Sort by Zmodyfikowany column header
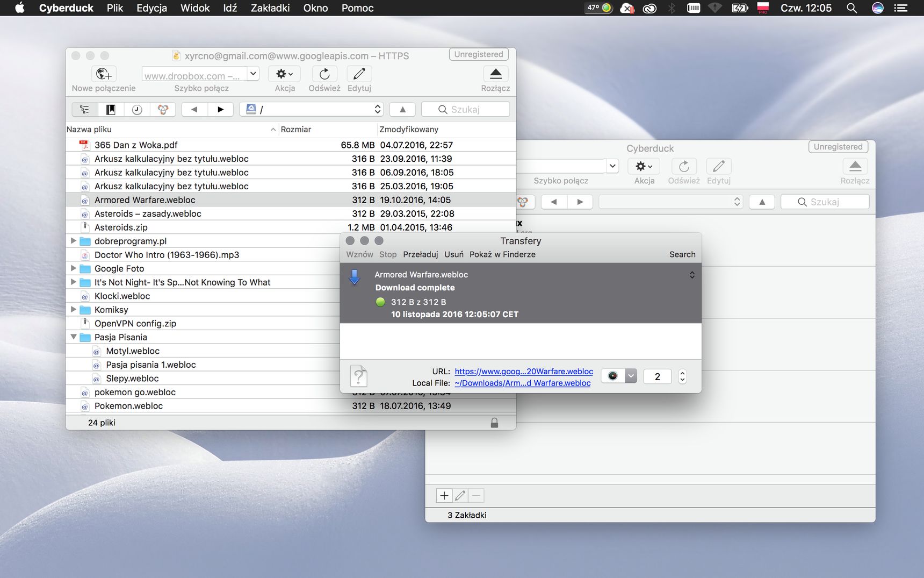 click(x=446, y=130)
